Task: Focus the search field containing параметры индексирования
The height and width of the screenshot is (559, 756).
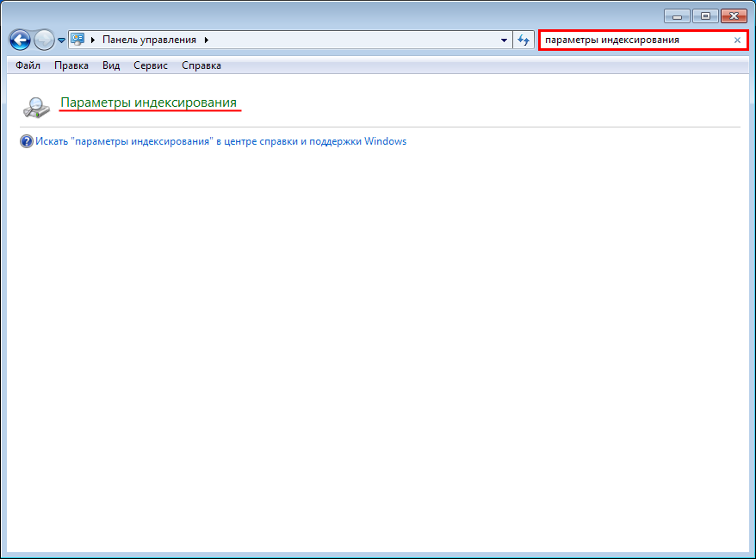Action: [633, 40]
